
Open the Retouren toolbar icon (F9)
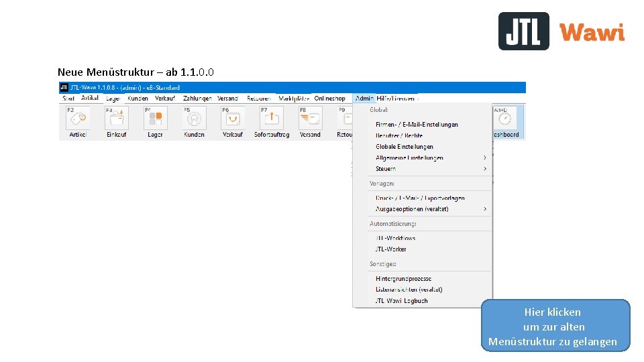pos(345,122)
